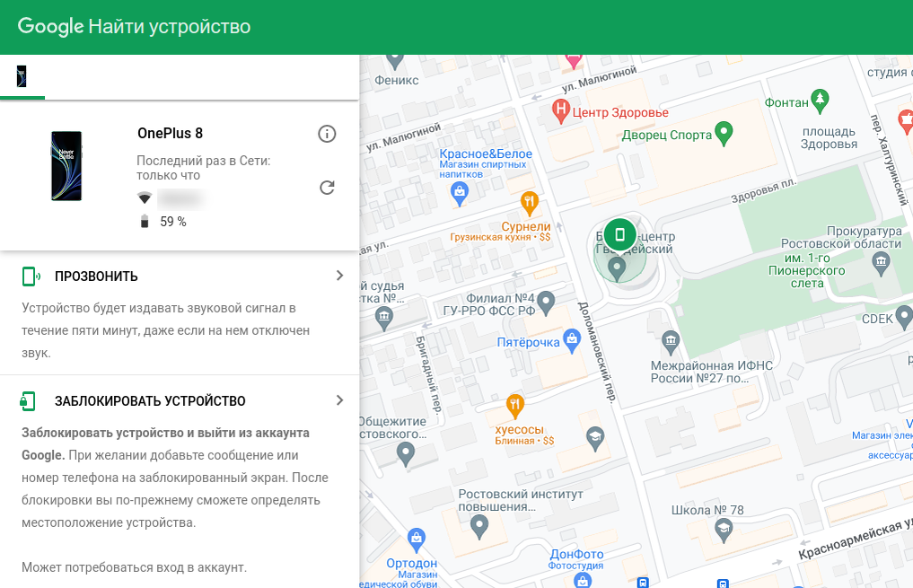The width and height of the screenshot is (913, 588).
Task: Refresh the device location
Action: [327, 188]
